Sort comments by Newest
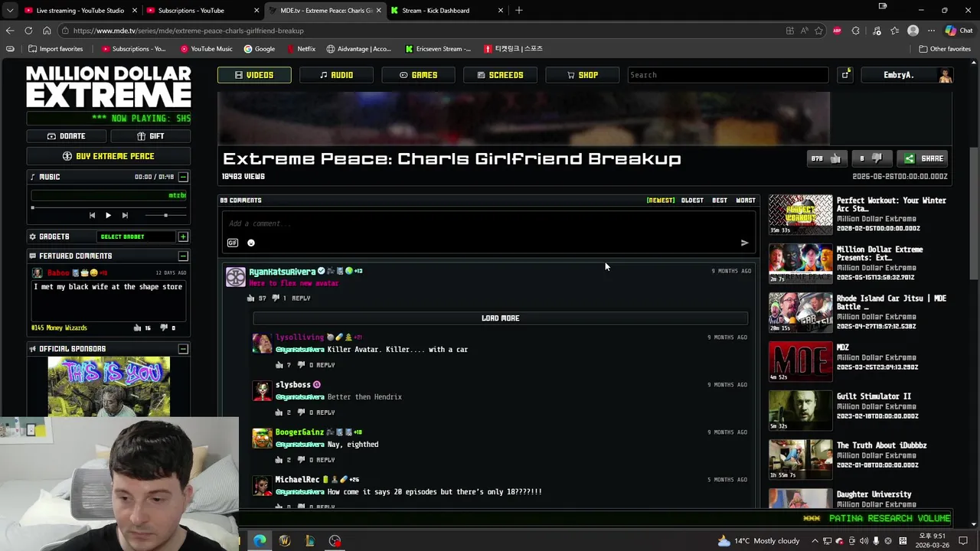This screenshot has width=980, height=551. [x=661, y=201]
